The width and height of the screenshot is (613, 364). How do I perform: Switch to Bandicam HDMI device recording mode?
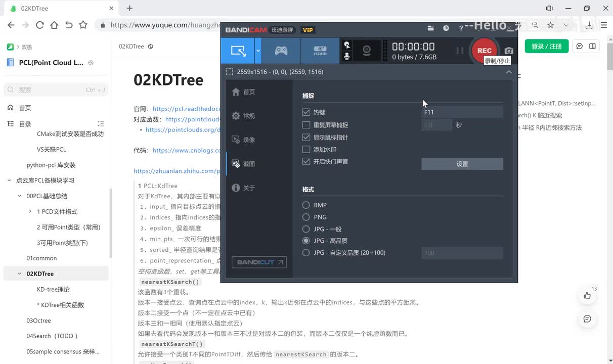320,51
